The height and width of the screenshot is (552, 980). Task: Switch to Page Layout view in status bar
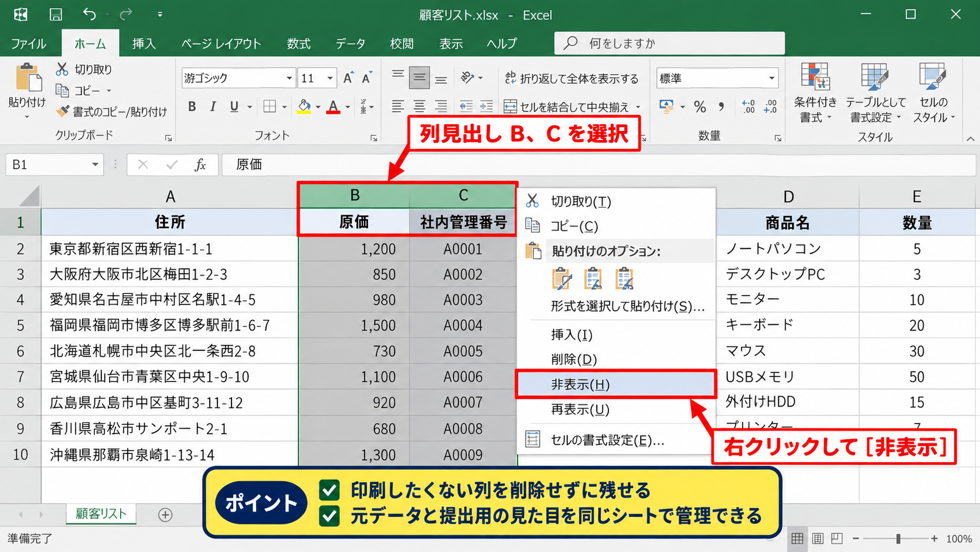[x=818, y=538]
